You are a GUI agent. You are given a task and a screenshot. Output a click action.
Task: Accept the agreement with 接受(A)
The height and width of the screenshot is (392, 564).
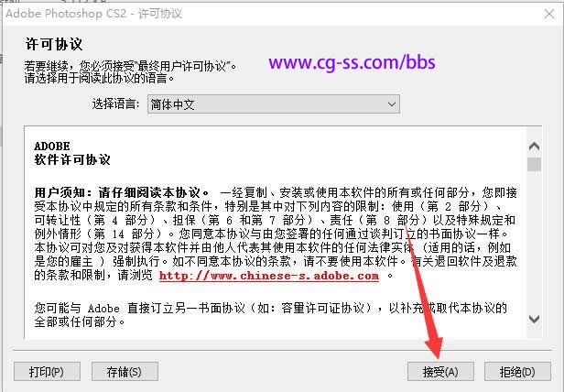tap(440, 372)
